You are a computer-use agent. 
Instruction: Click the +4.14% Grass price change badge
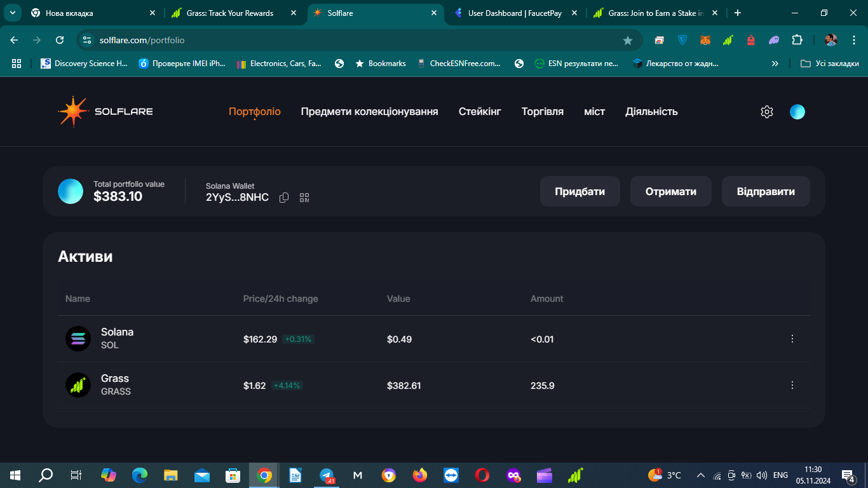[x=287, y=386]
